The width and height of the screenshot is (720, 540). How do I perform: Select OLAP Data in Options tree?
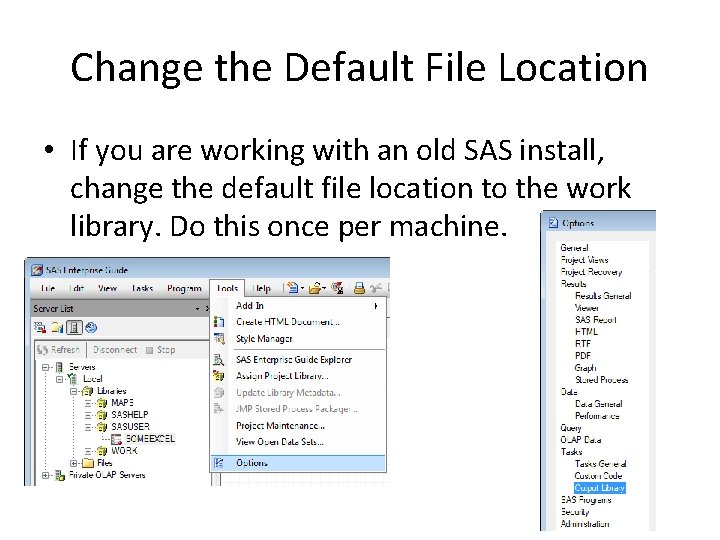point(581,440)
